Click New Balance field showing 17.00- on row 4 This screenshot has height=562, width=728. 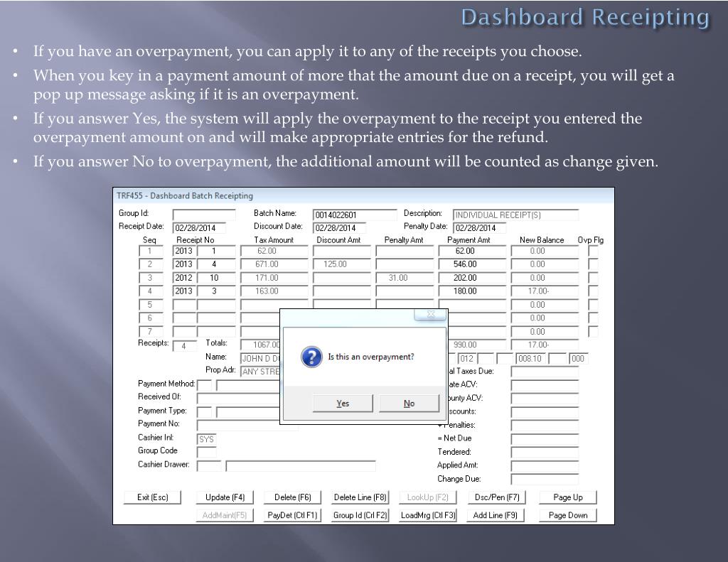point(545,291)
